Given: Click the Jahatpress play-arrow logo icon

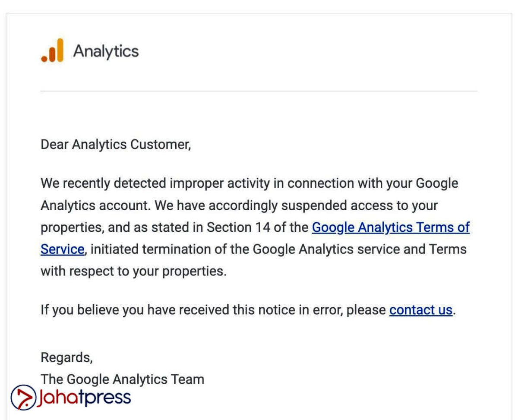Looking at the screenshot, I should 23,397.
